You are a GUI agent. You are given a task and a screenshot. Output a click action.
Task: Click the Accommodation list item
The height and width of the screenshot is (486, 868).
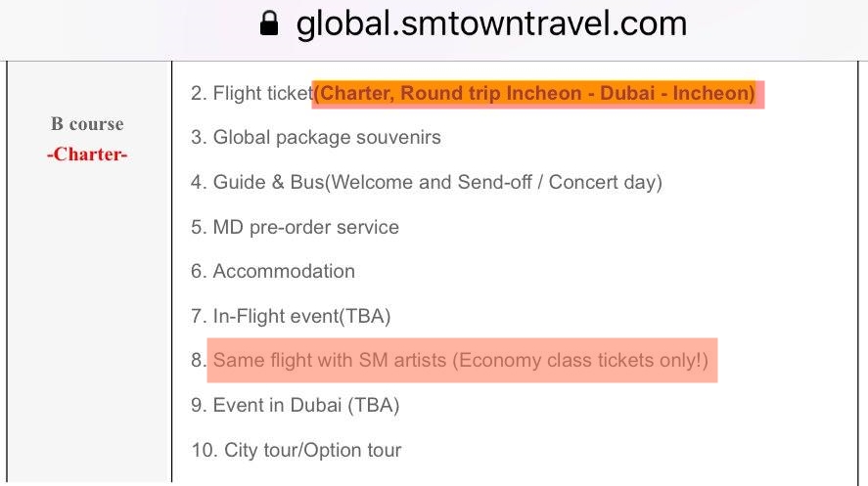click(x=273, y=272)
